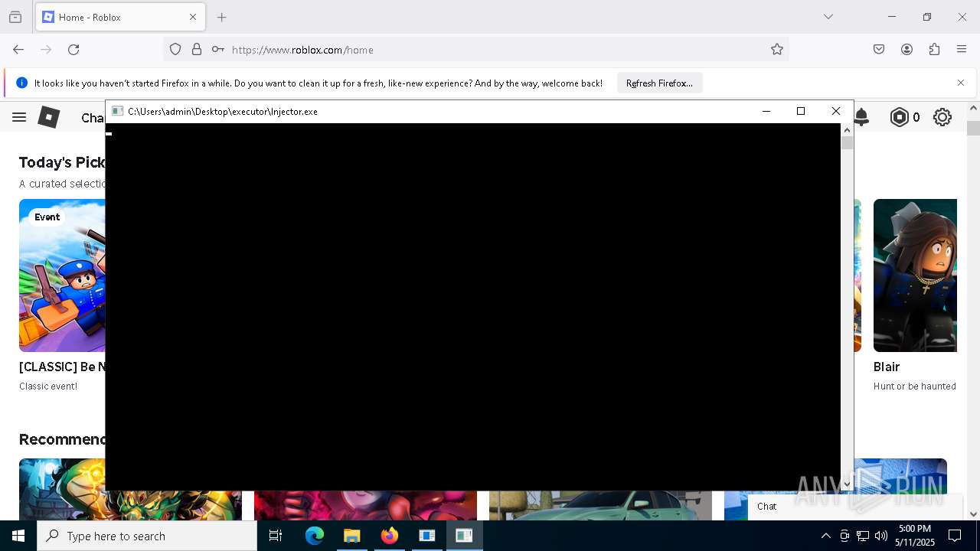Close the Home - Roblox tab
980x551 pixels.
[x=193, y=17]
